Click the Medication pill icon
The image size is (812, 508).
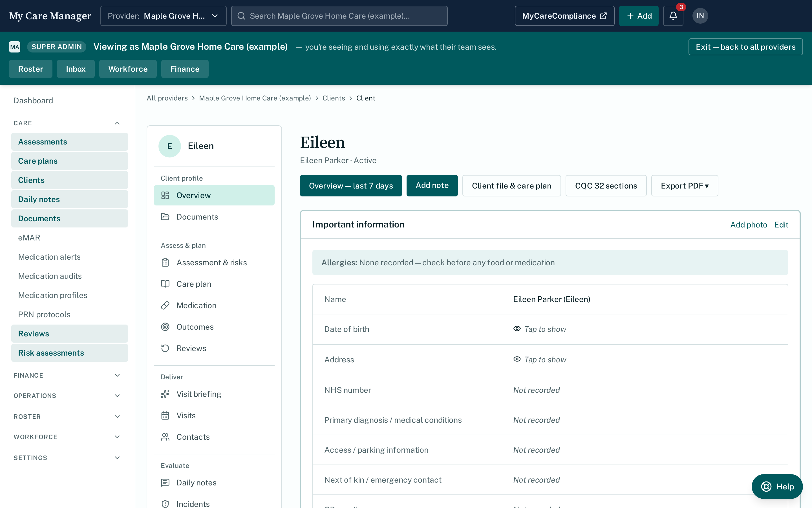[x=165, y=305]
